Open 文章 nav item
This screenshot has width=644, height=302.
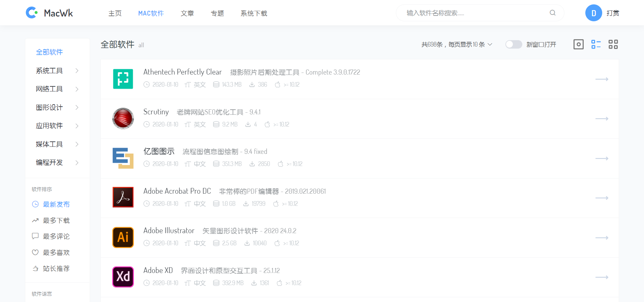click(187, 13)
